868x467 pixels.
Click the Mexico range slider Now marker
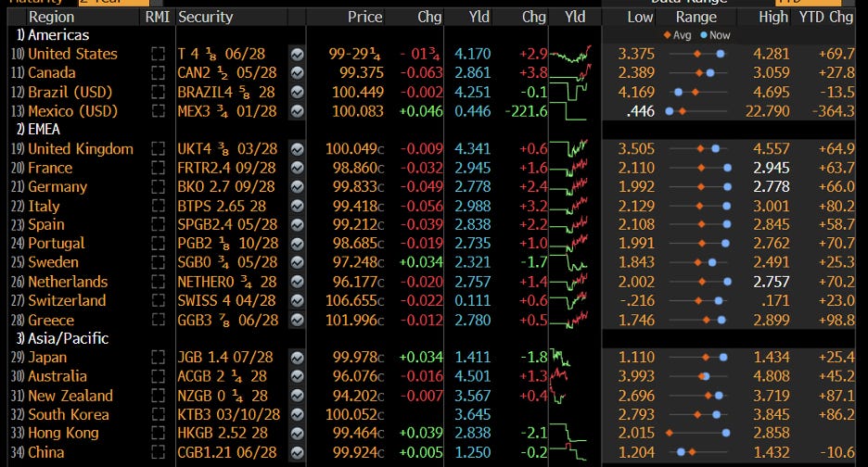670,111
